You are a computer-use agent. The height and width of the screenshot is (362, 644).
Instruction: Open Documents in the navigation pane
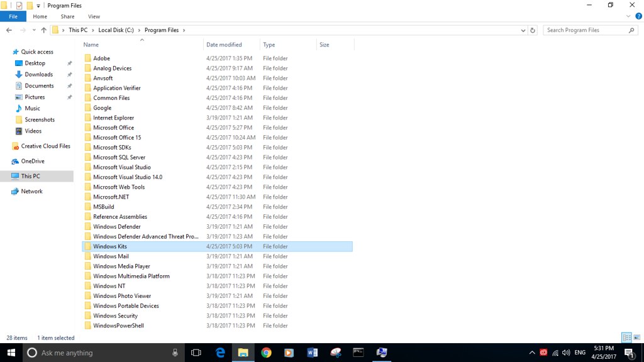pyautogui.click(x=39, y=85)
